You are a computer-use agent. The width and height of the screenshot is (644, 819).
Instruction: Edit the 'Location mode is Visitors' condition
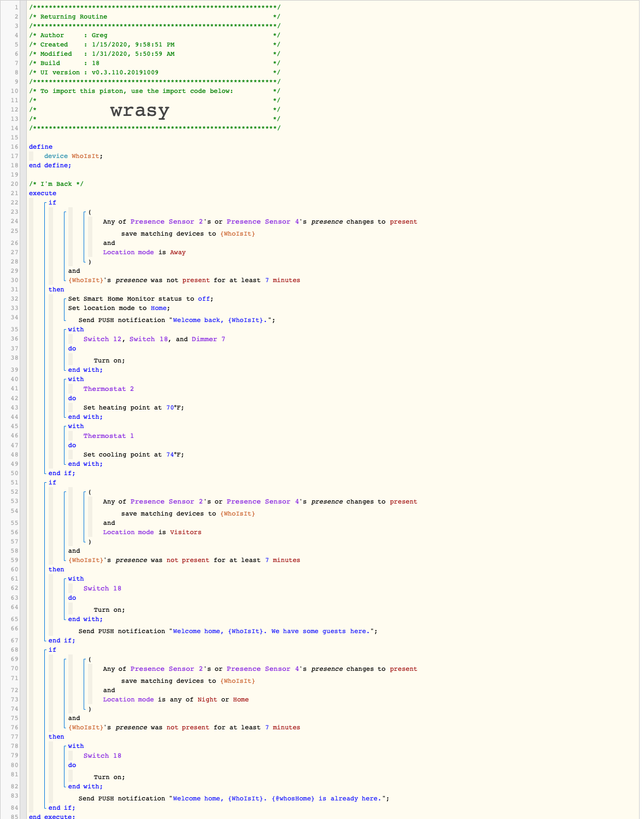tap(152, 533)
